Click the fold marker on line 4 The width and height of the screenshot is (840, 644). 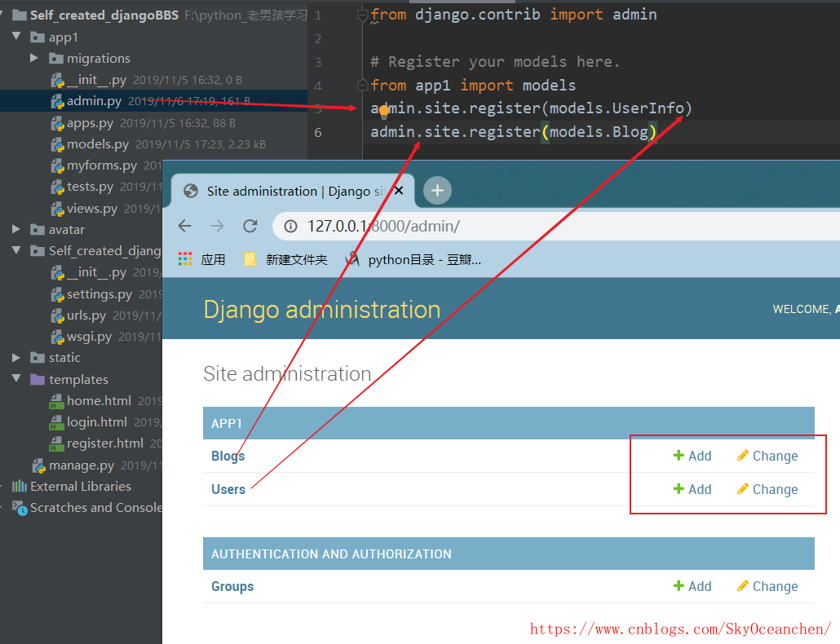[363, 85]
